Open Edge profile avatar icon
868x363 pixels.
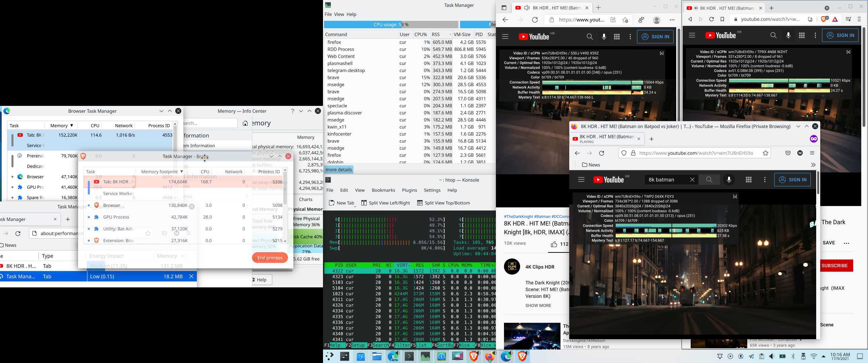pyautogui.click(x=656, y=20)
